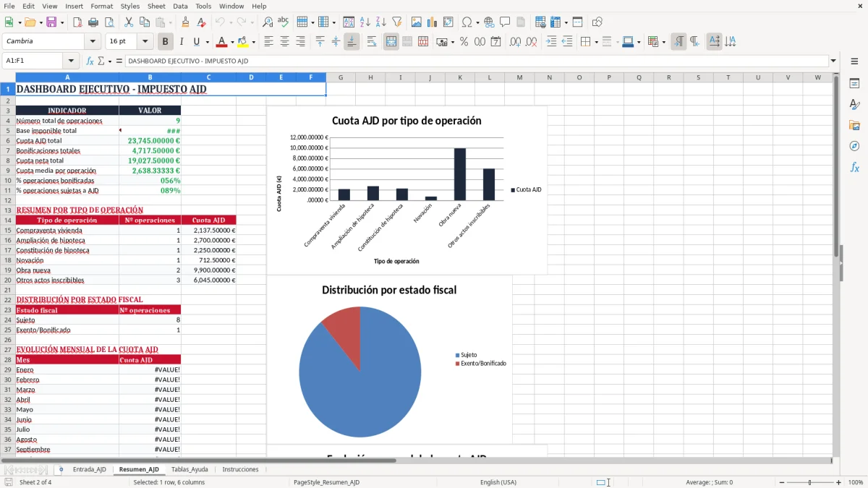Open background color palette dropdown arrow
This screenshot has height=488, width=868.
coord(252,41)
